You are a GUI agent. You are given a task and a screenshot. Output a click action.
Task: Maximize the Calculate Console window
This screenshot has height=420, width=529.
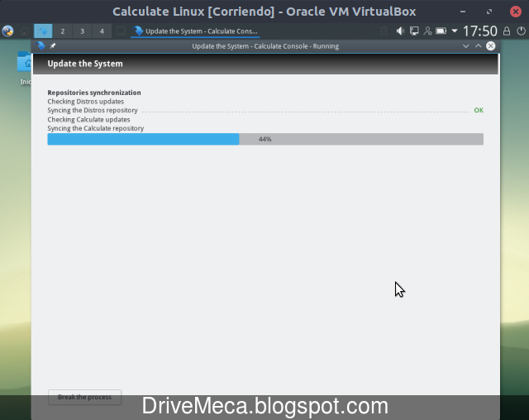click(479, 45)
